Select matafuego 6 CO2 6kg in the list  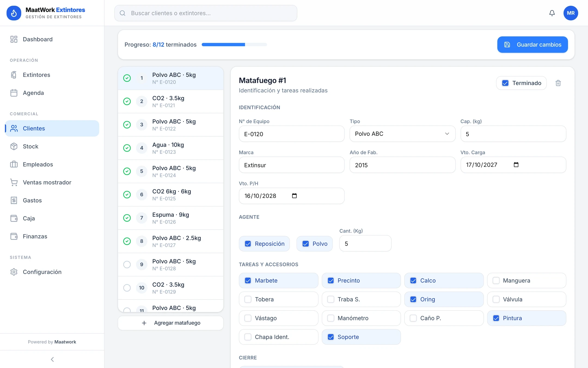[171, 195]
